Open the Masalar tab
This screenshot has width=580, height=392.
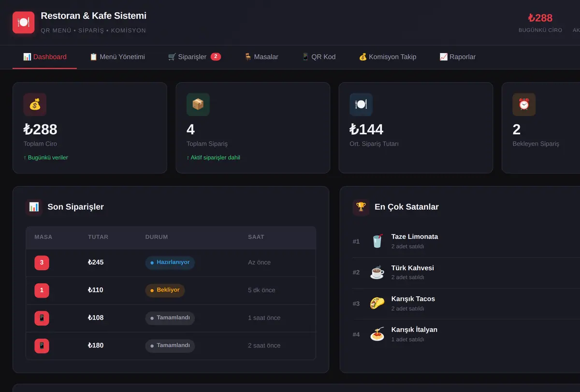[x=261, y=57]
